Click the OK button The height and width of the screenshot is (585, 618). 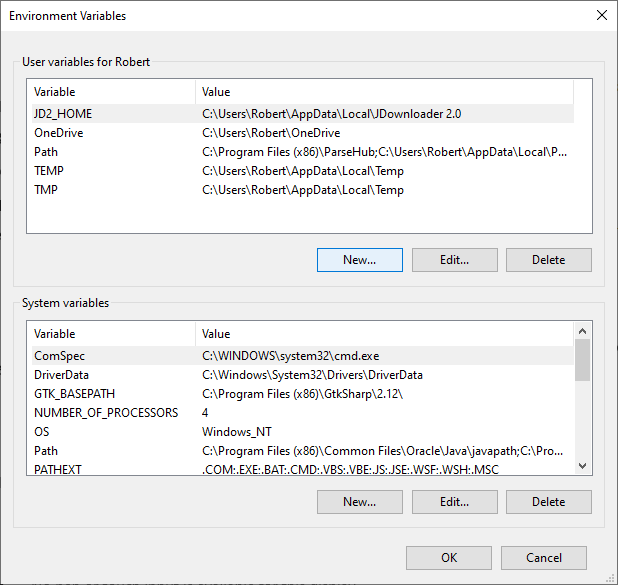pos(449,558)
